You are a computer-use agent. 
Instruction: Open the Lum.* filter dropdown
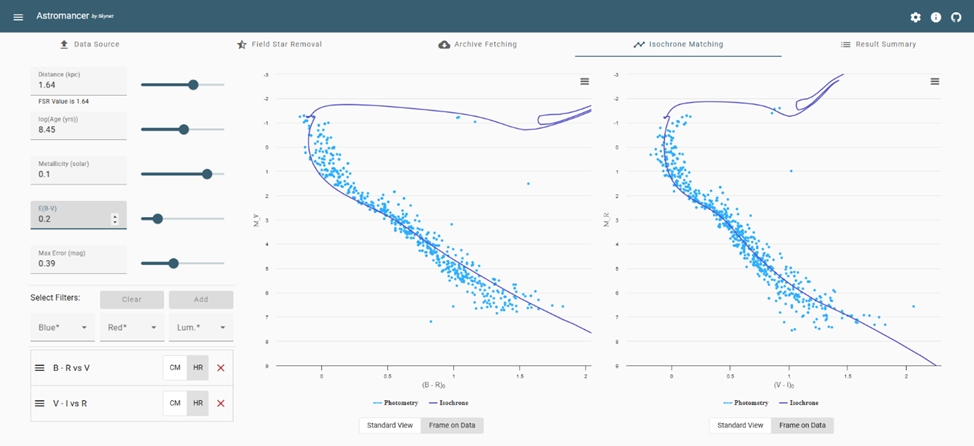point(201,327)
